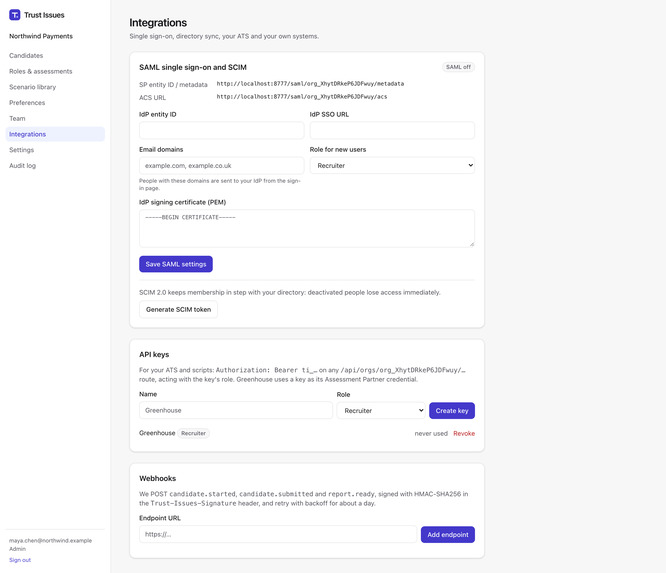Click the Sign out link
Image resolution: width=666 pixels, height=573 pixels.
point(20,560)
